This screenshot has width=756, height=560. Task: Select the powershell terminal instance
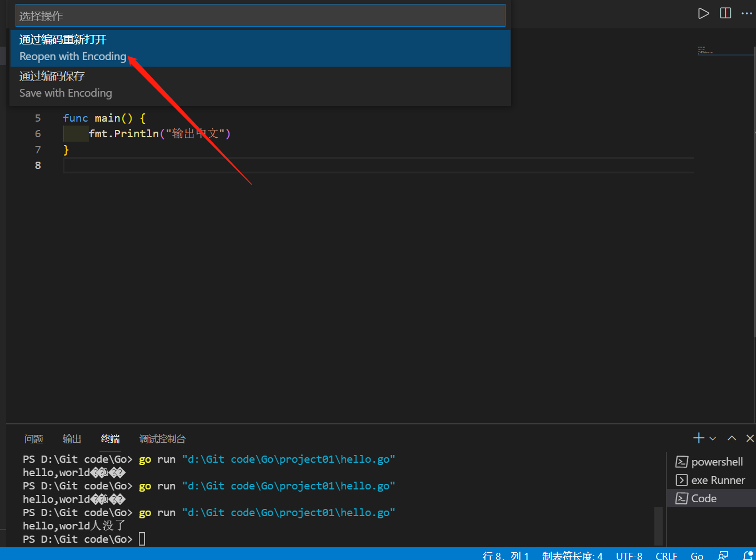pos(711,462)
